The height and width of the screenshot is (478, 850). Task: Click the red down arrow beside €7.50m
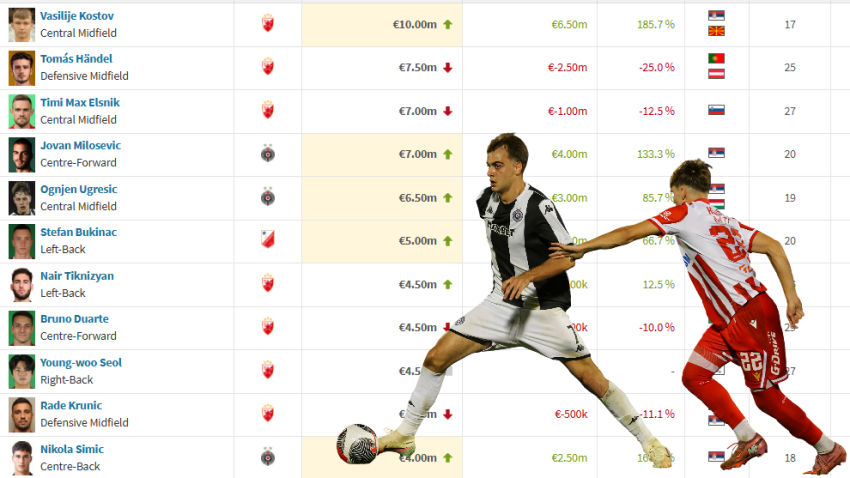pos(448,68)
